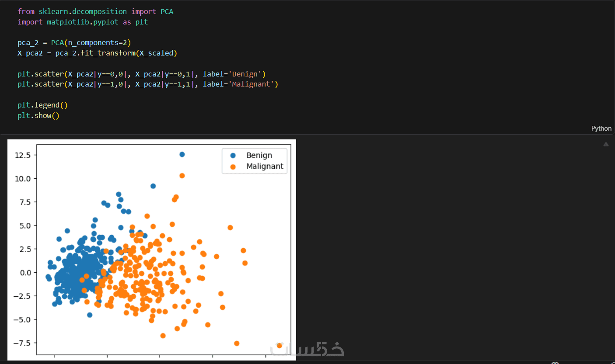This screenshot has height=364, width=615.
Task: Click the Arabic watermark logo below the plot
Action: [307, 348]
